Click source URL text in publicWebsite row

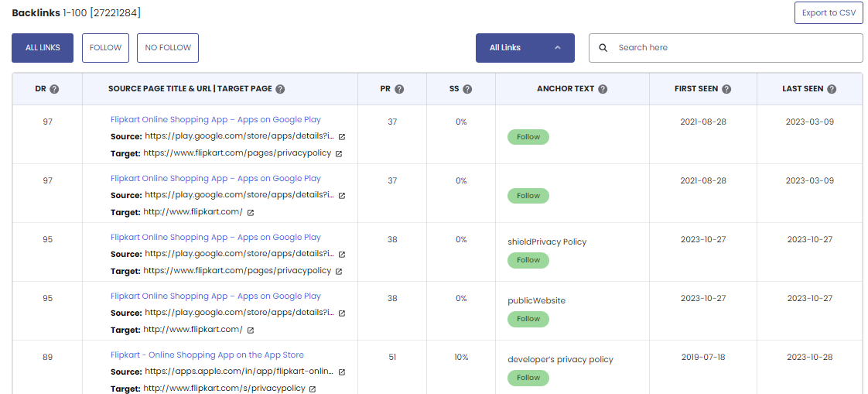pyautogui.click(x=240, y=313)
